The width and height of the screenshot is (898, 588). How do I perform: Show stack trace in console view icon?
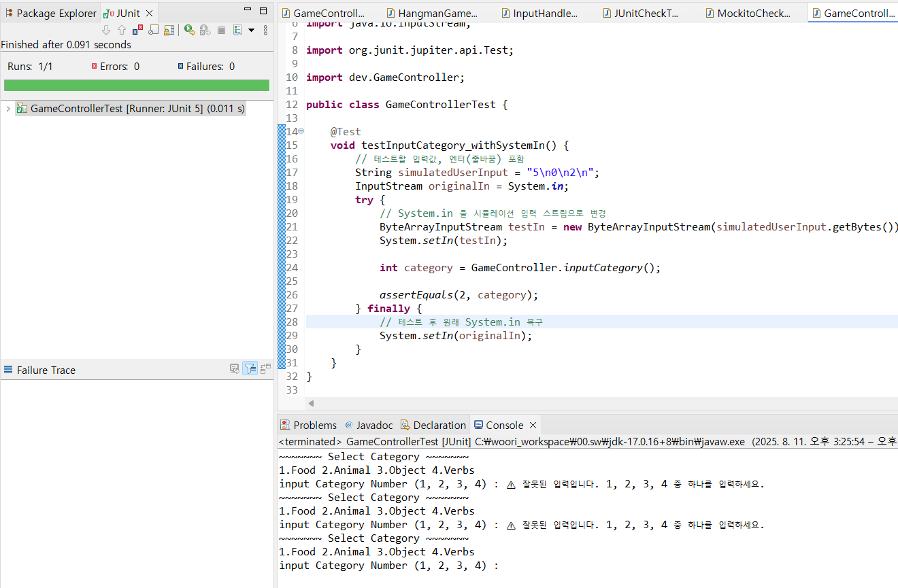(x=235, y=368)
